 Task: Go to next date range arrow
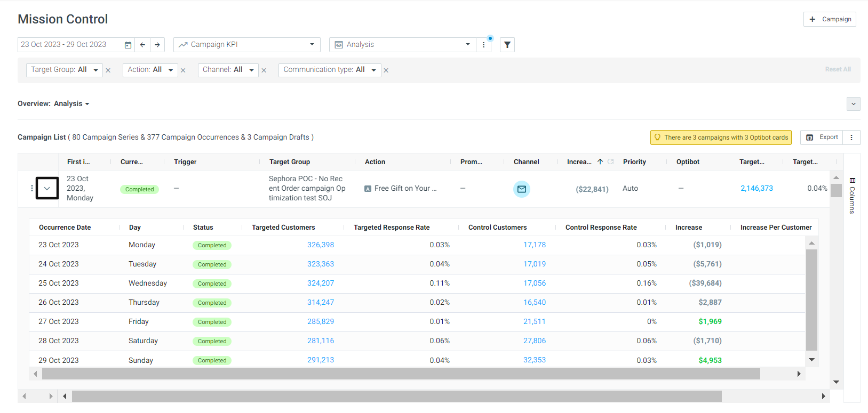click(x=157, y=45)
